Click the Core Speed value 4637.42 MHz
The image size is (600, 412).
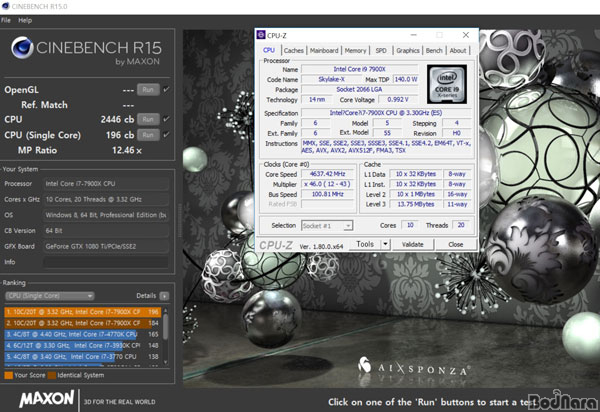click(x=328, y=174)
